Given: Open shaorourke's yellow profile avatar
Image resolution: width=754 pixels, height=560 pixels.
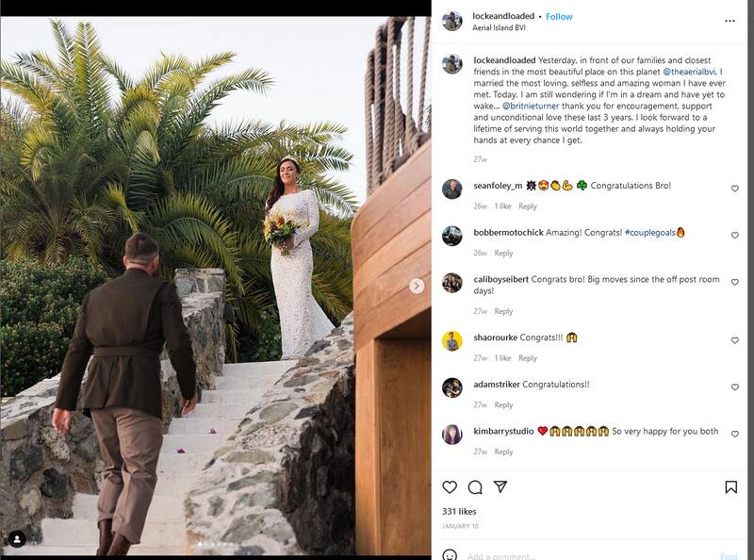Looking at the screenshot, I should (x=452, y=340).
